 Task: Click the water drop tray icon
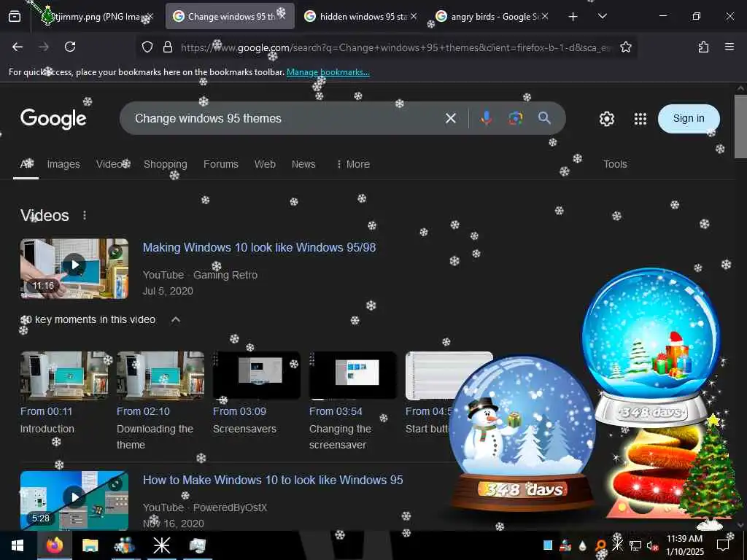coord(583,545)
